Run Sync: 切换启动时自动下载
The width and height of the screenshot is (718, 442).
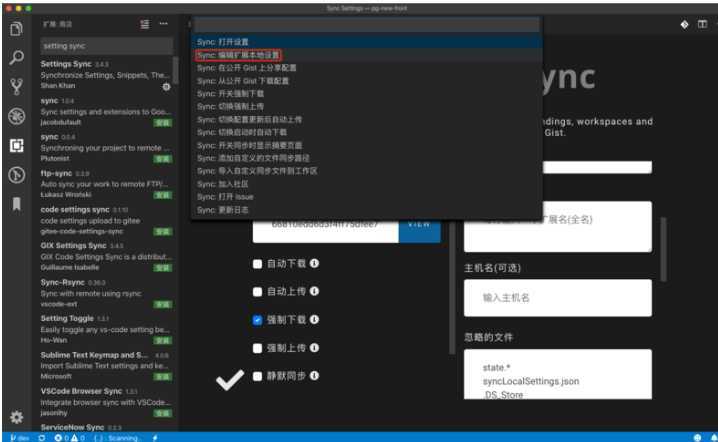pyautogui.click(x=366, y=132)
